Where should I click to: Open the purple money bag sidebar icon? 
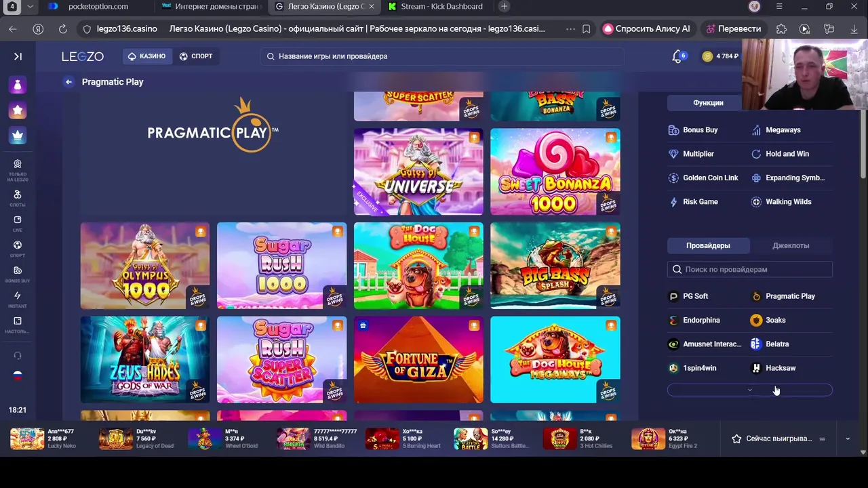pyautogui.click(x=18, y=85)
